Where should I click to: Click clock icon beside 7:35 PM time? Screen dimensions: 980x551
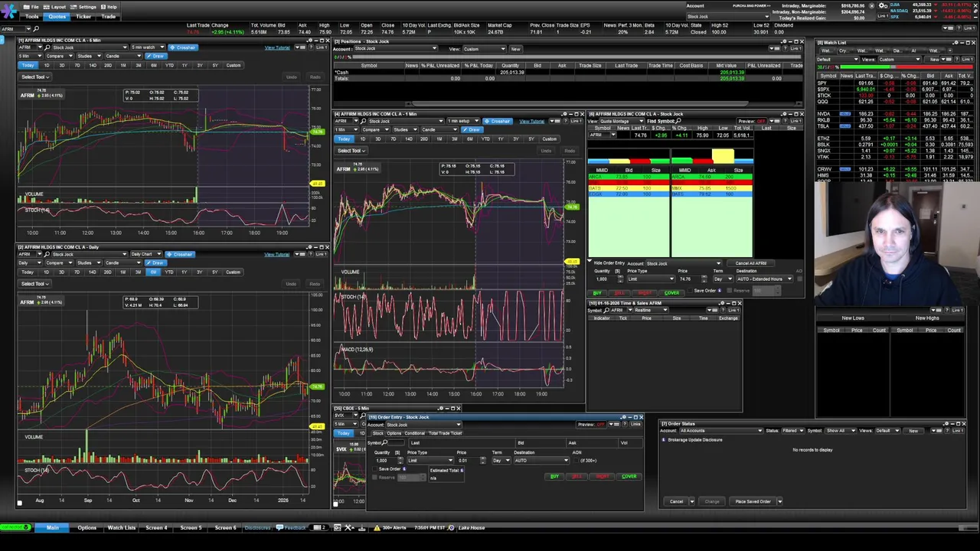point(451,527)
